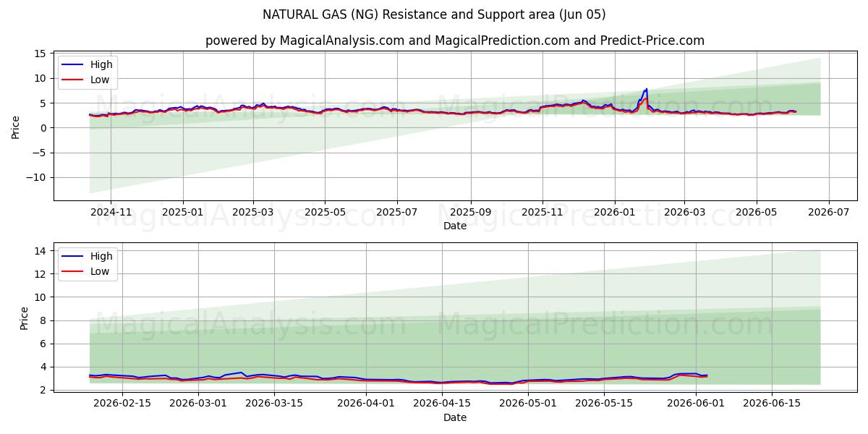Click the bottom chart 'Price' axis label
The image size is (868, 434).
25,318
